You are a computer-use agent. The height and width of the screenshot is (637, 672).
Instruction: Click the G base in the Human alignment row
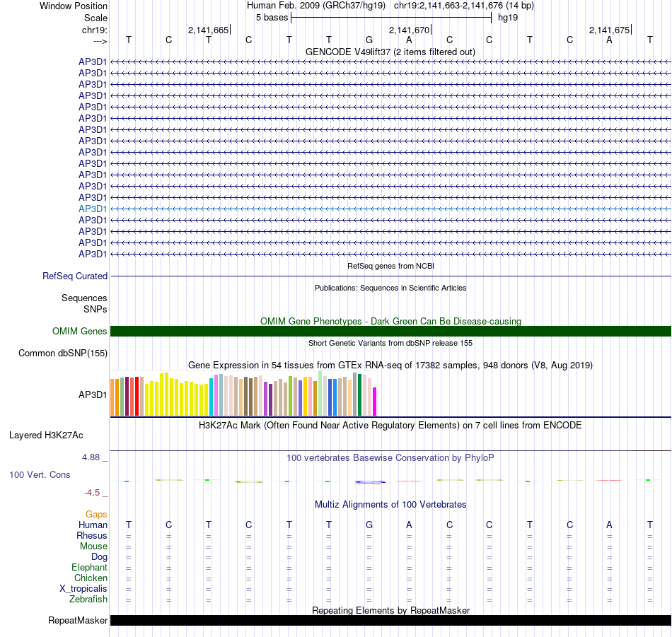(369, 525)
